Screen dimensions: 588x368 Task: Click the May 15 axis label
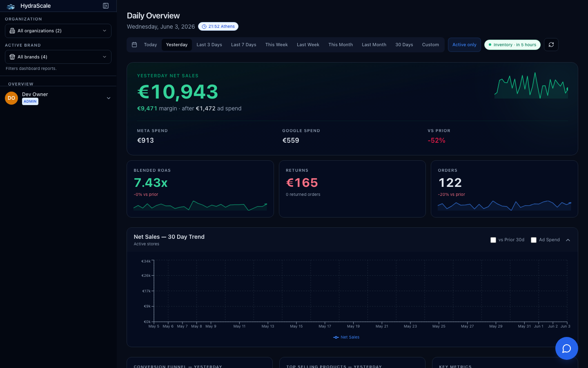296,326
